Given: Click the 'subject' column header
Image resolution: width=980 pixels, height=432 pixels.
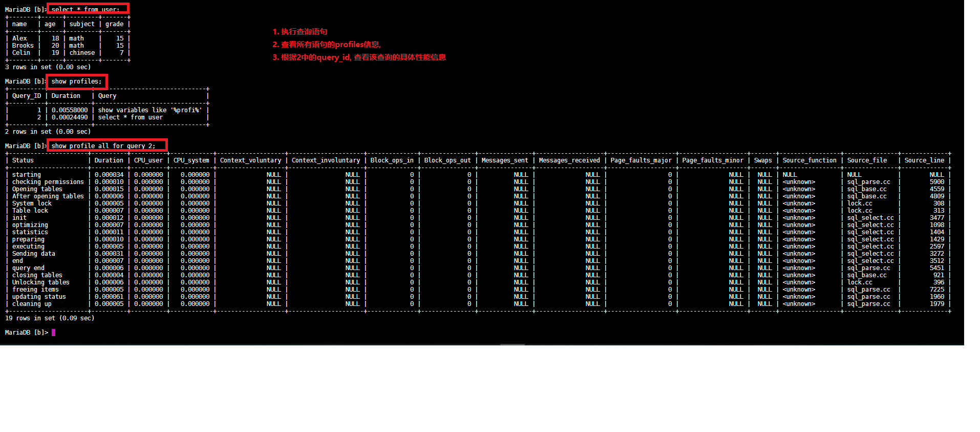Looking at the screenshot, I should (82, 24).
